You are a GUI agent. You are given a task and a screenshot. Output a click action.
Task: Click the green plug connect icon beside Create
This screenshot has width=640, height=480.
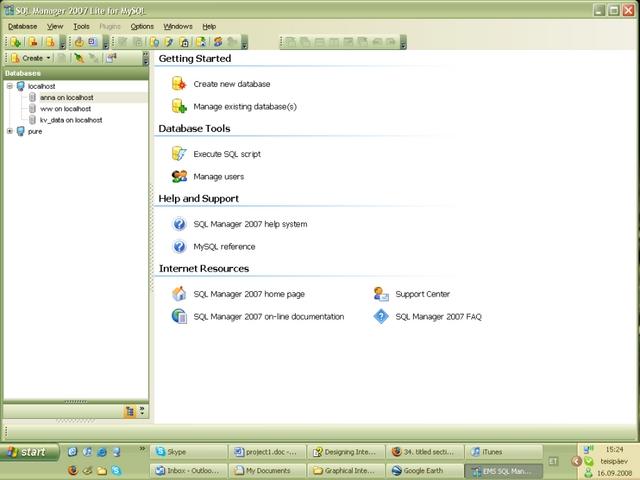tap(79, 58)
